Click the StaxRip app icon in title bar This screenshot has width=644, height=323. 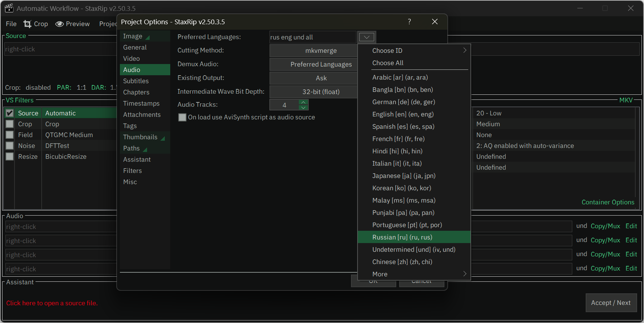pos(9,8)
